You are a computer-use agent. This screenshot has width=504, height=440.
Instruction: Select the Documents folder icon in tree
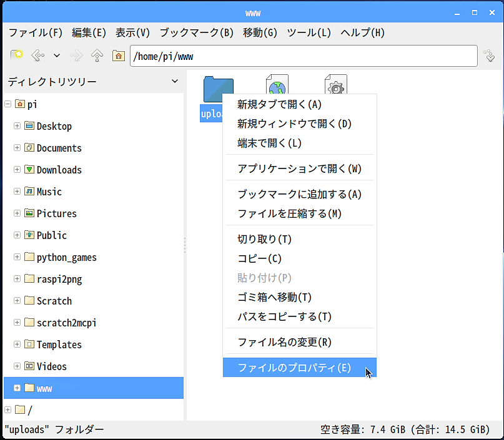(29, 147)
